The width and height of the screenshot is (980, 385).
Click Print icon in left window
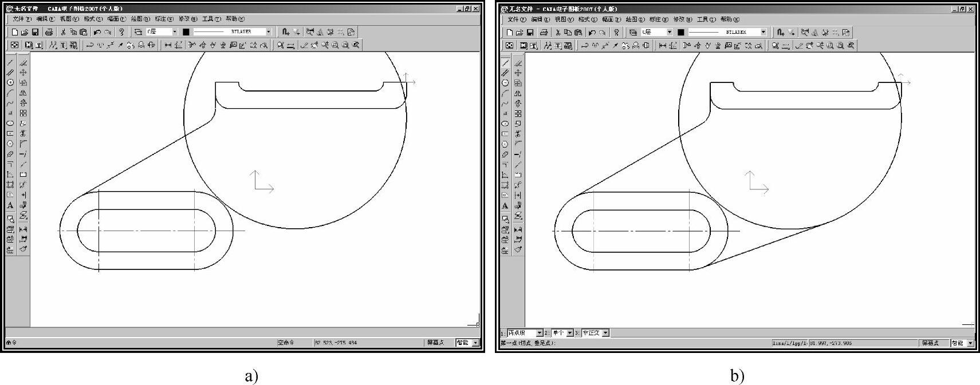(x=49, y=32)
